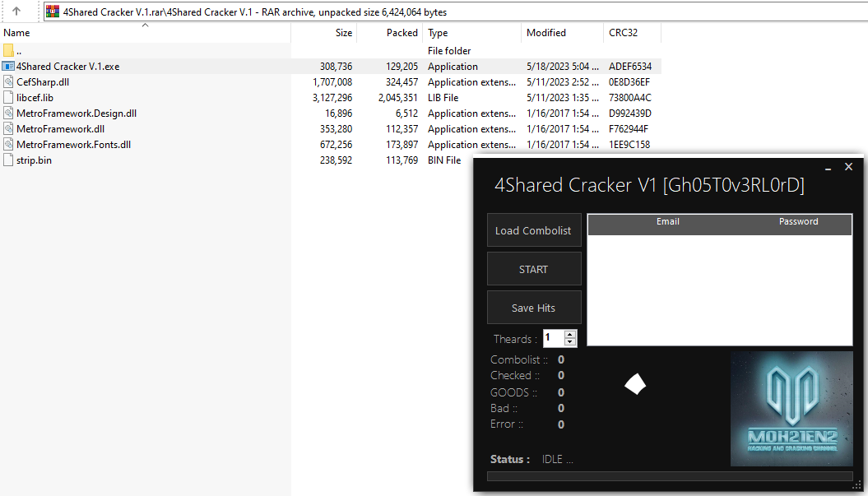Image resolution: width=868 pixels, height=496 pixels.
Task: Click the strip.bin file icon
Action: (8, 160)
